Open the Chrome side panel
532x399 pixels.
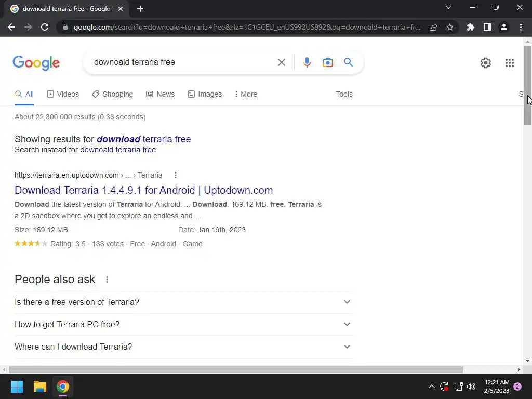487,27
